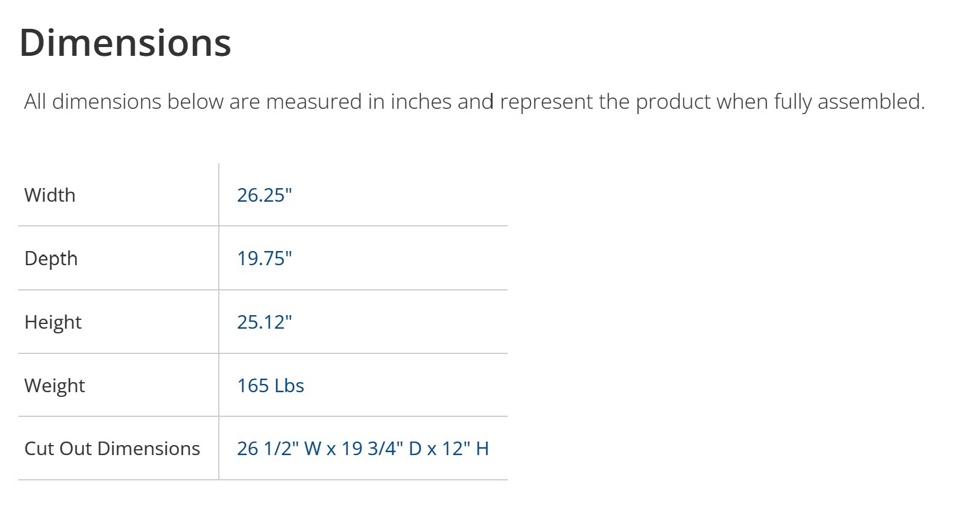Click the 26 1/2" W cut-out width
Screen dimensions: 980x508
click(x=279, y=449)
